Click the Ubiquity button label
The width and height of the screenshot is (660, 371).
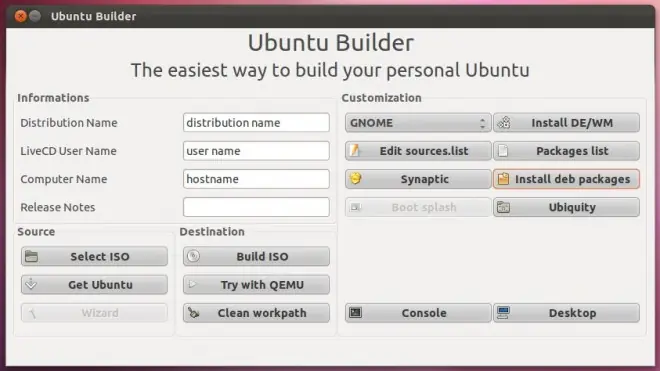point(572,207)
